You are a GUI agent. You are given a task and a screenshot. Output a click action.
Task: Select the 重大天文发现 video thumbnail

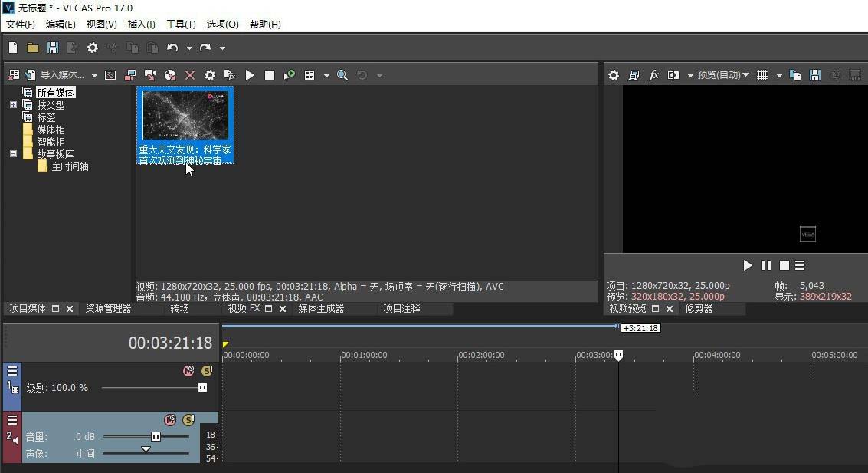tap(185, 126)
